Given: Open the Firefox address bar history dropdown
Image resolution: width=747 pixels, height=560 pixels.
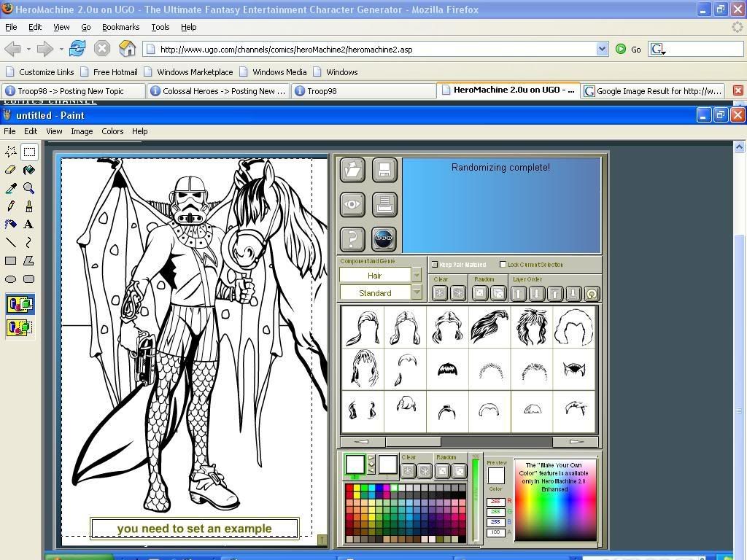Looking at the screenshot, I should point(602,49).
